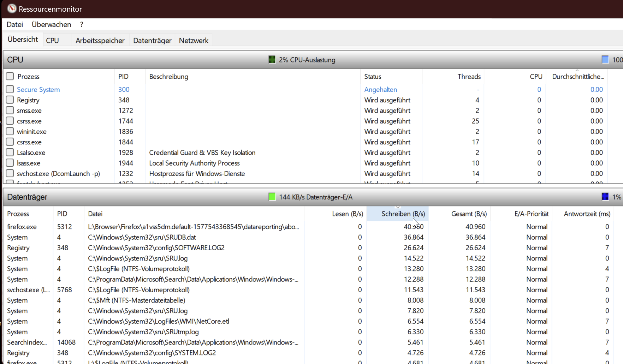
Task: Check the wininit.exe process checkbox
Action: (10, 131)
